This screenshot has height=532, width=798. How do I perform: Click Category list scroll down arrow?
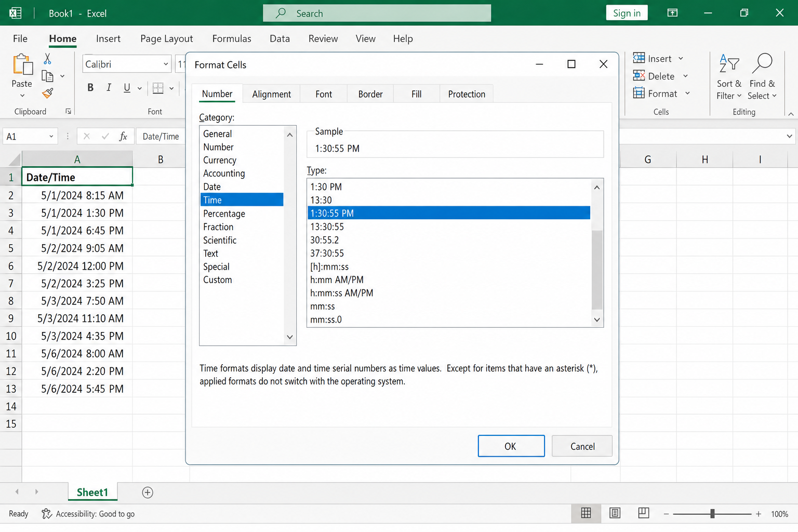(290, 337)
